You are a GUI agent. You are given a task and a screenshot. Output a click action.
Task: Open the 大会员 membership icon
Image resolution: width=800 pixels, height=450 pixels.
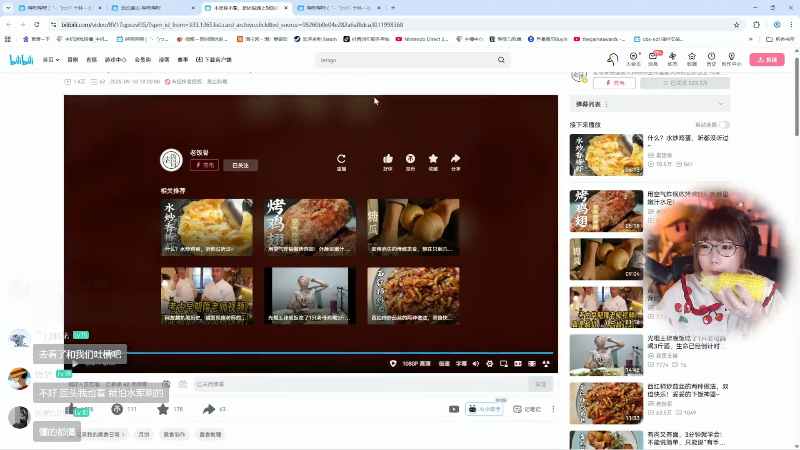pyautogui.click(x=633, y=59)
